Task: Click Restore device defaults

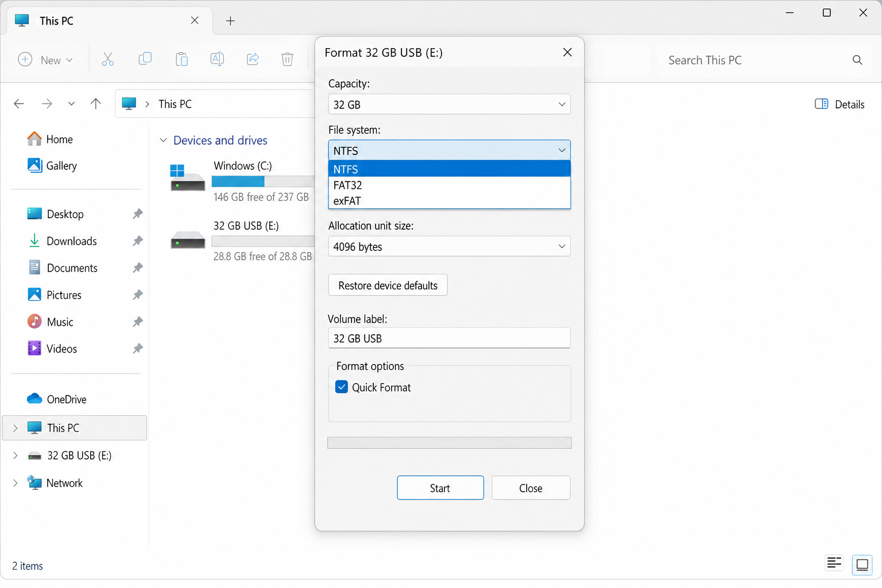Action: (x=388, y=285)
